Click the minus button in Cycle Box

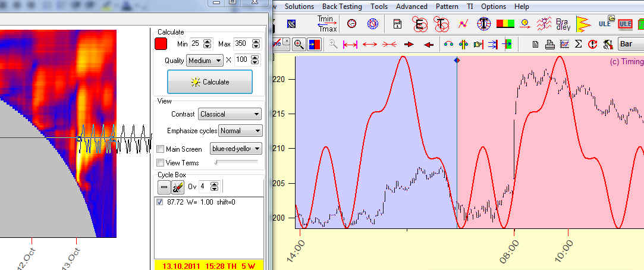[163, 187]
